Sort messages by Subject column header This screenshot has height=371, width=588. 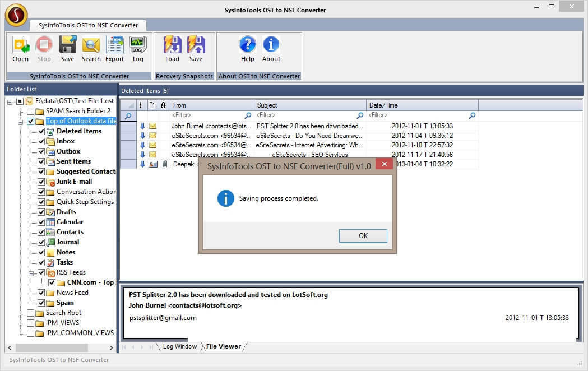(x=310, y=105)
